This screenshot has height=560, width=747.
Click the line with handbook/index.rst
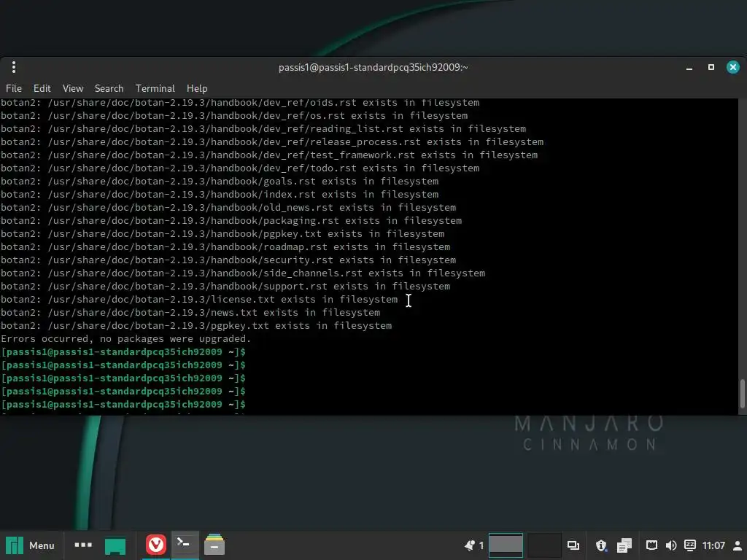pos(220,195)
